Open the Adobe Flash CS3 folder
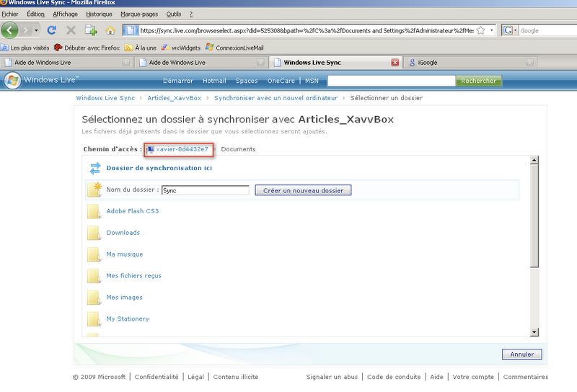Image resolution: width=577 pixels, height=392 pixels. (133, 211)
